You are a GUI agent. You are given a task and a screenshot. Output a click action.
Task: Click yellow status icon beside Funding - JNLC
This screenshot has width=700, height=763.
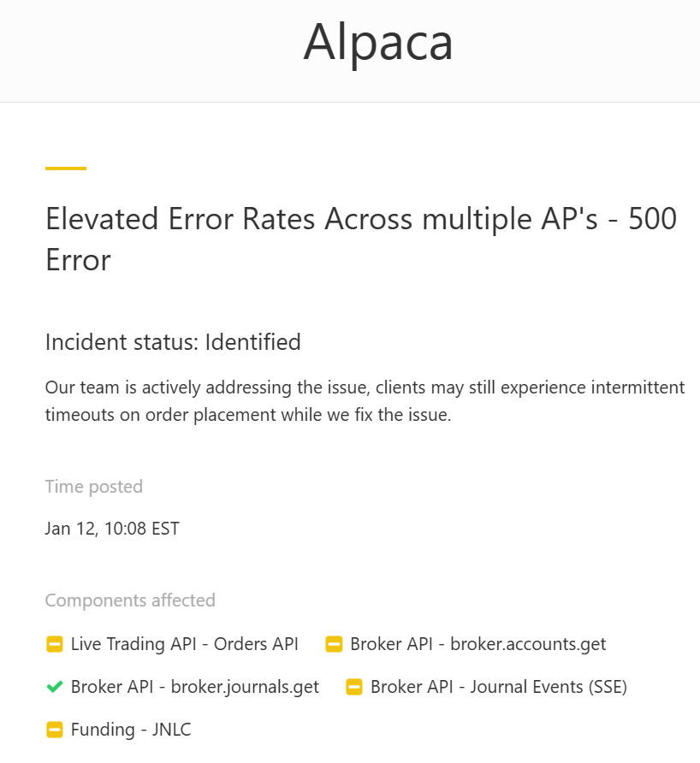55,730
